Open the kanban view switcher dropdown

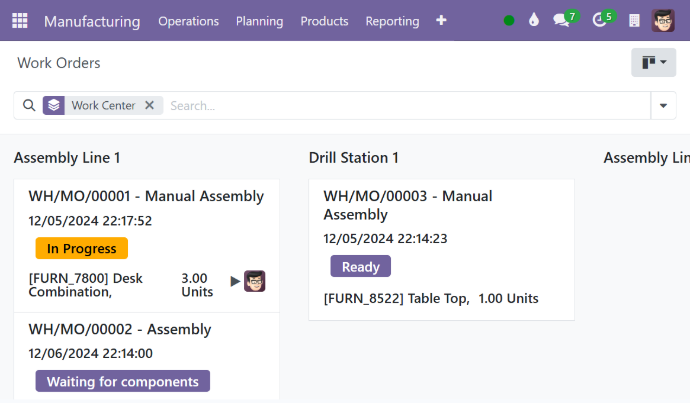point(654,63)
